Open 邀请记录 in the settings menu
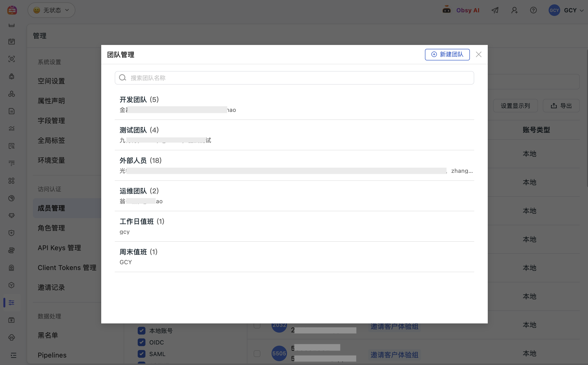Screen dimensions: 588x365 [51, 287]
